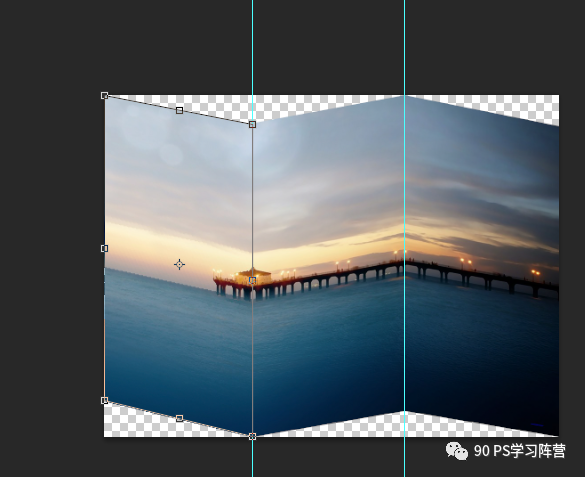Click the left edge midpoint transform handle

104,248
